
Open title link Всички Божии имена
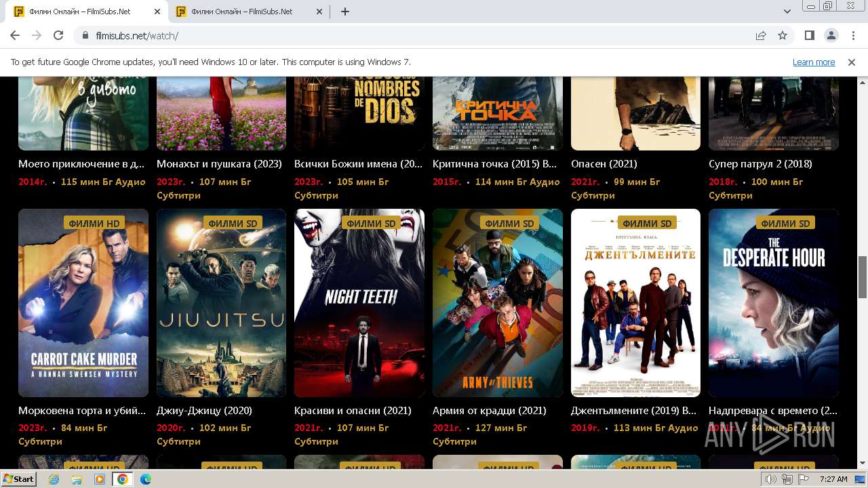[358, 164]
